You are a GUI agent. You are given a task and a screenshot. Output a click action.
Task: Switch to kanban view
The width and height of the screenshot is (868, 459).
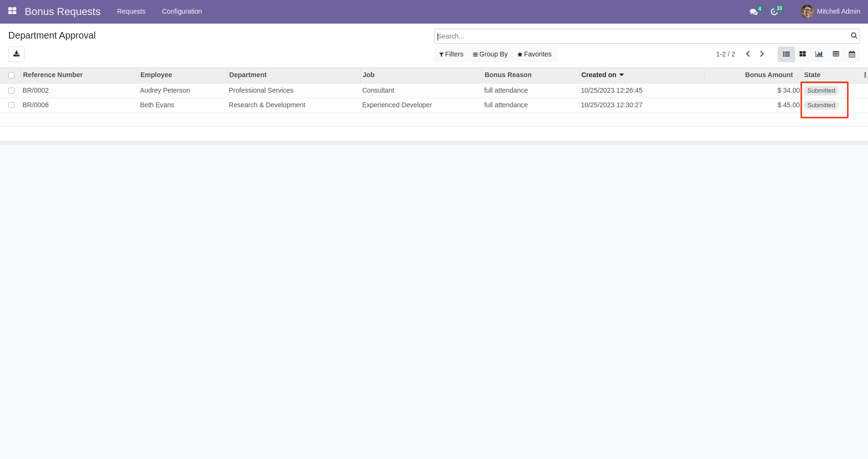click(x=803, y=54)
